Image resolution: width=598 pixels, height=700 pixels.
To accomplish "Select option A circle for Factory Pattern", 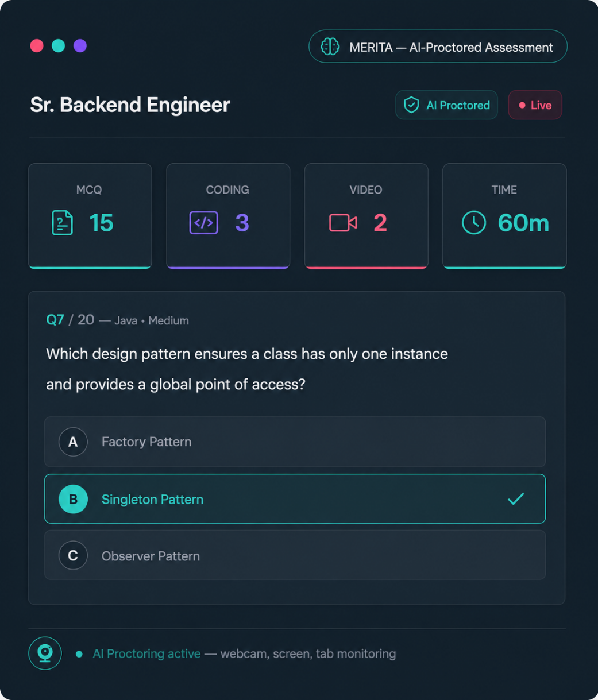I will tap(73, 442).
